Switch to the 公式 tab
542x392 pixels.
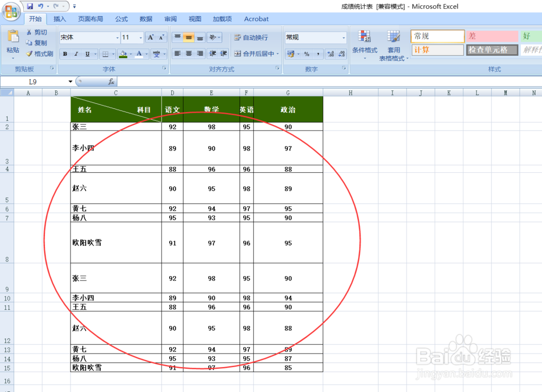tap(121, 19)
